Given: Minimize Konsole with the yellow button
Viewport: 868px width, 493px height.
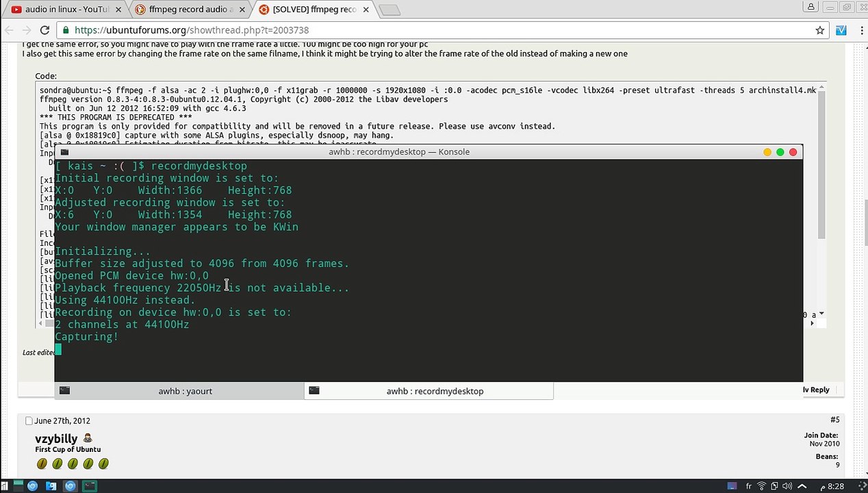Looking at the screenshot, I should coord(767,152).
